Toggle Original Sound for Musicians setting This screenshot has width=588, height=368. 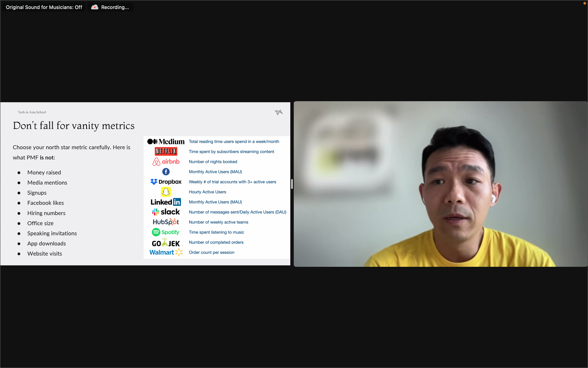click(44, 7)
